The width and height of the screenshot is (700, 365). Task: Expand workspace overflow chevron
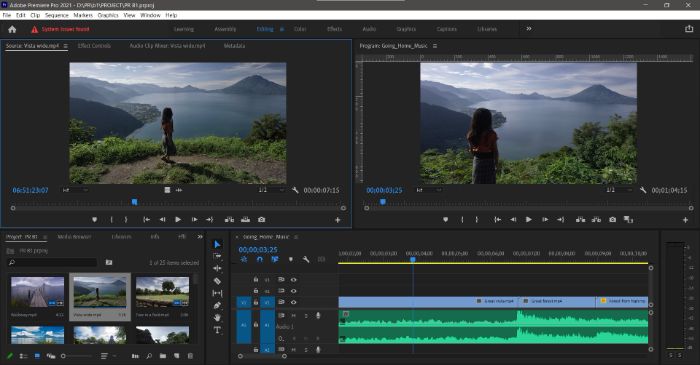[x=529, y=29]
